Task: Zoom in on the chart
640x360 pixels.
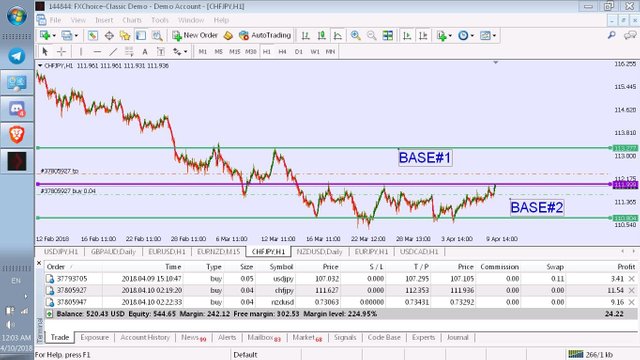Action: 356,36
